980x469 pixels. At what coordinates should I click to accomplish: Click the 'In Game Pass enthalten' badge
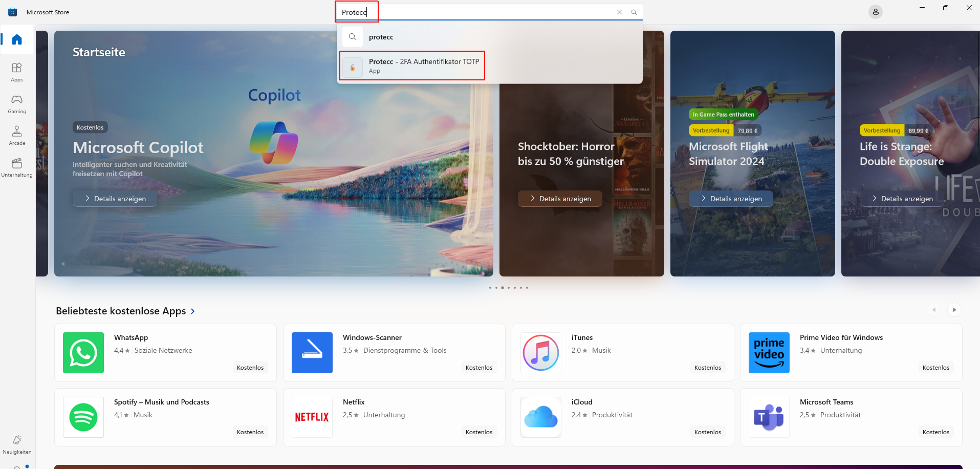coord(723,115)
